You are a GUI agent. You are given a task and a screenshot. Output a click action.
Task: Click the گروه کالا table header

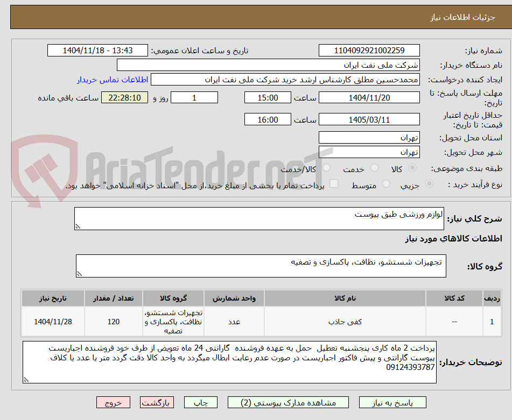pyautogui.click(x=173, y=298)
